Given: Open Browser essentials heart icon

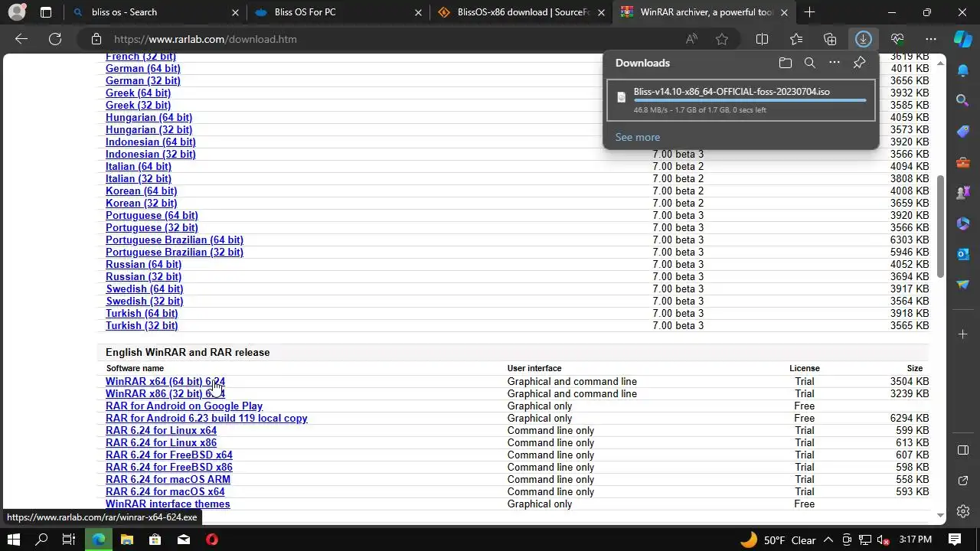Looking at the screenshot, I should [x=897, y=39].
